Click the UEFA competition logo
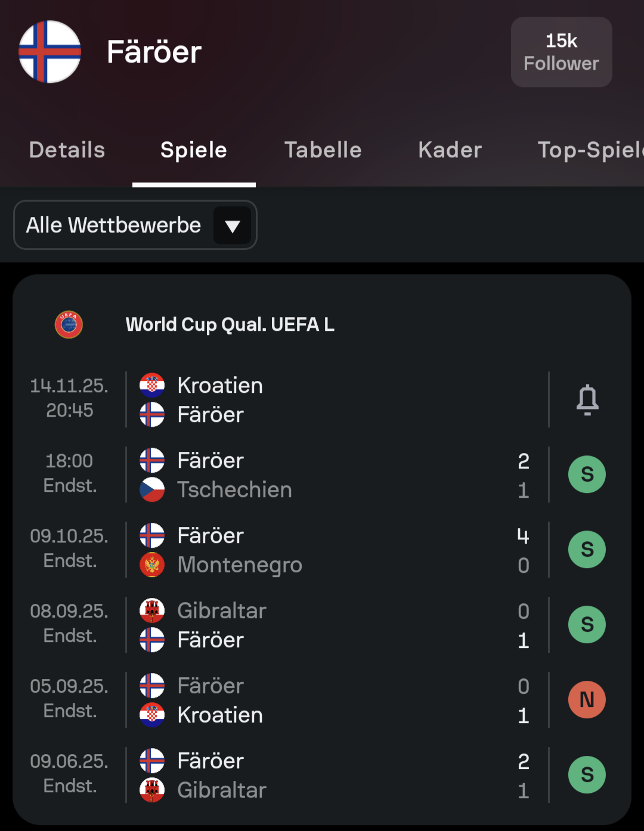 pos(69,325)
